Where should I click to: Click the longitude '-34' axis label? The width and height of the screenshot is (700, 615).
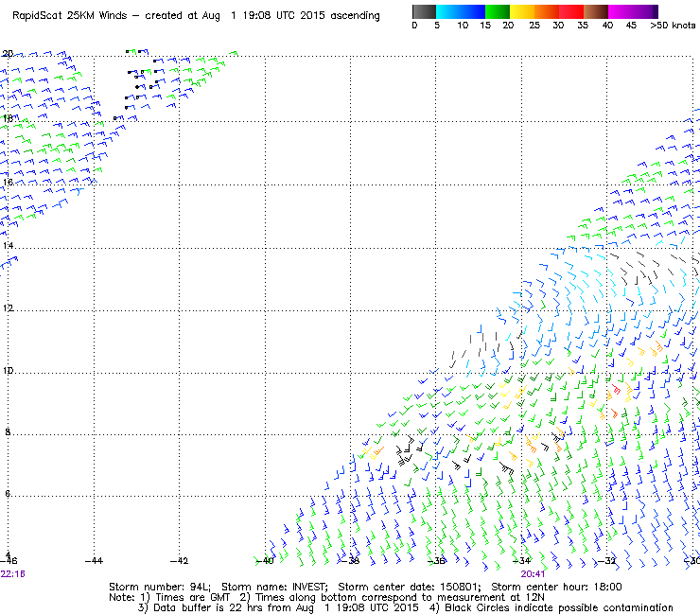521,561
